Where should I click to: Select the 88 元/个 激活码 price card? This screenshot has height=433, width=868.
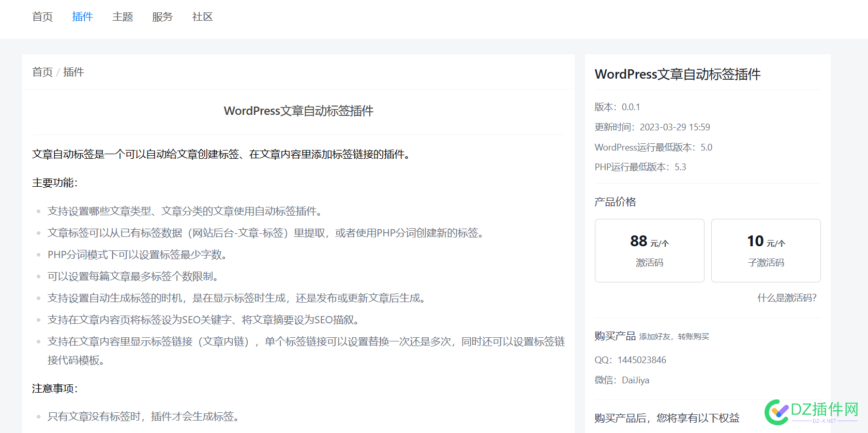click(x=650, y=250)
